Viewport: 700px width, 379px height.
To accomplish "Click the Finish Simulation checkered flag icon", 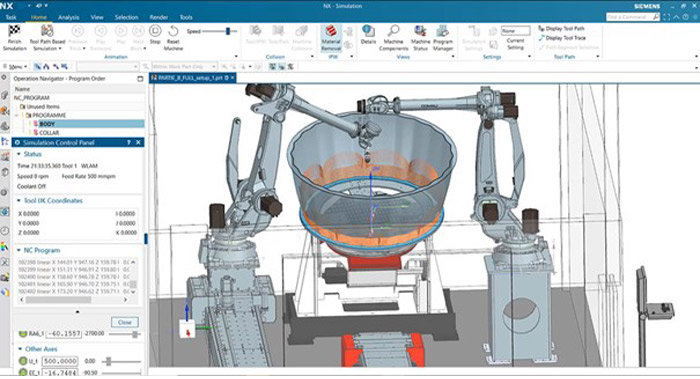I will [14, 31].
